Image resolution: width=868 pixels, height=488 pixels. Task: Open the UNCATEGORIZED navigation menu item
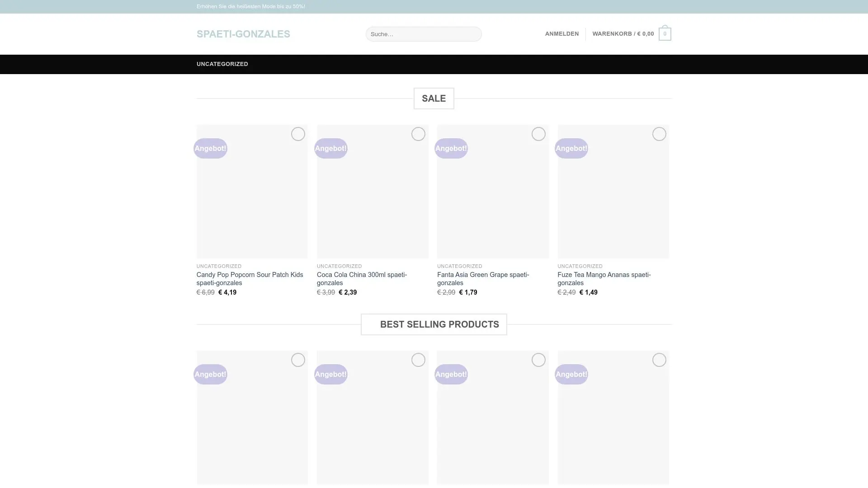222,64
